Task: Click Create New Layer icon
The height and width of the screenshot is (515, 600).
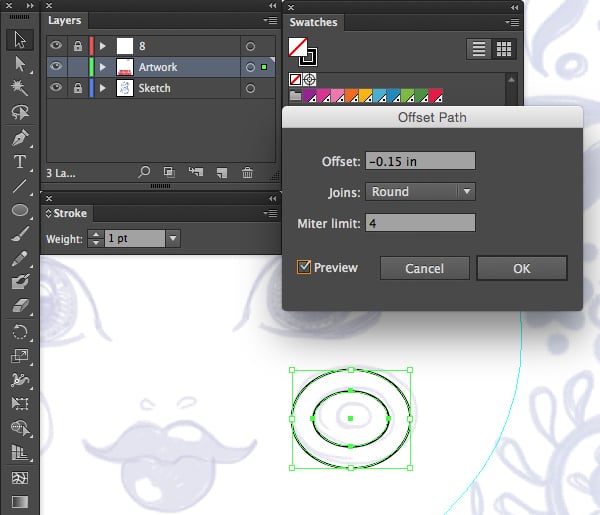Action: (x=222, y=173)
